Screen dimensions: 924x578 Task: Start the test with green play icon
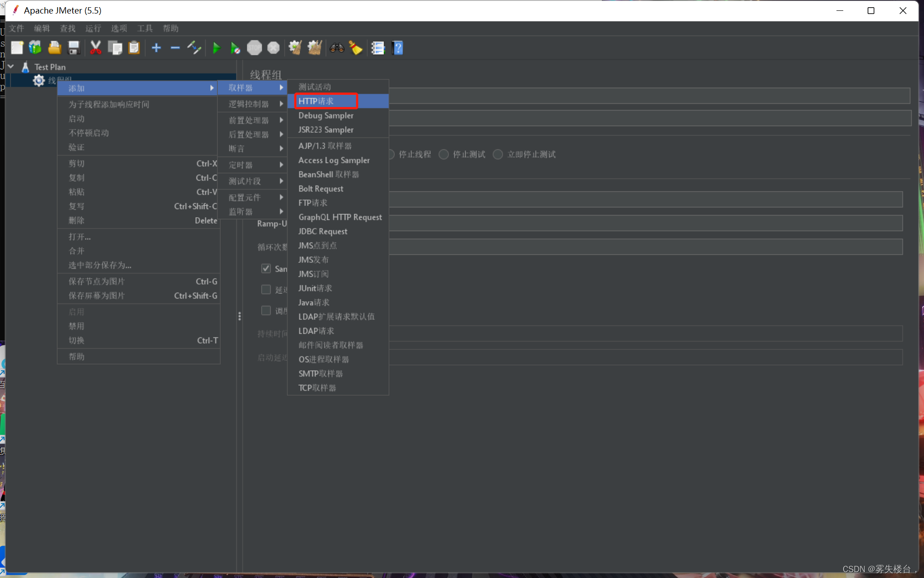216,48
